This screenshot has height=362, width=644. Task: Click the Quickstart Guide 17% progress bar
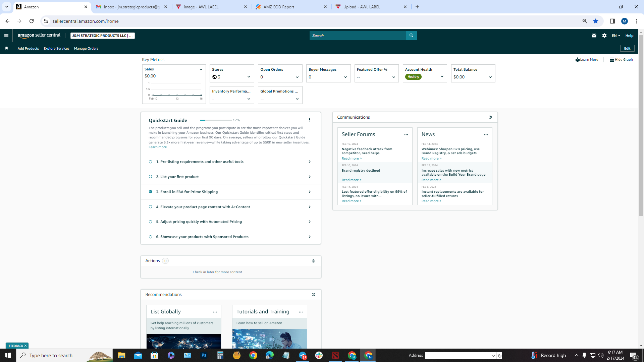[216, 120]
